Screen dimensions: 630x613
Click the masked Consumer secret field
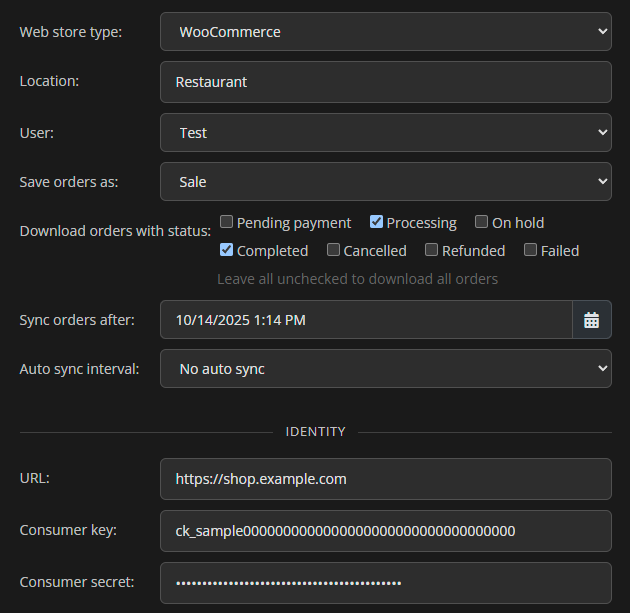click(x=386, y=583)
